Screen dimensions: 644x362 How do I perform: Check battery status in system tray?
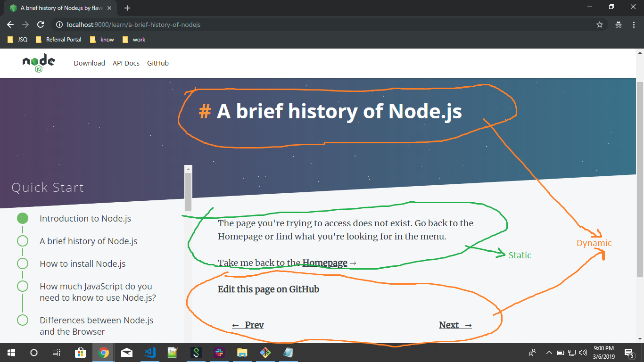point(561,353)
